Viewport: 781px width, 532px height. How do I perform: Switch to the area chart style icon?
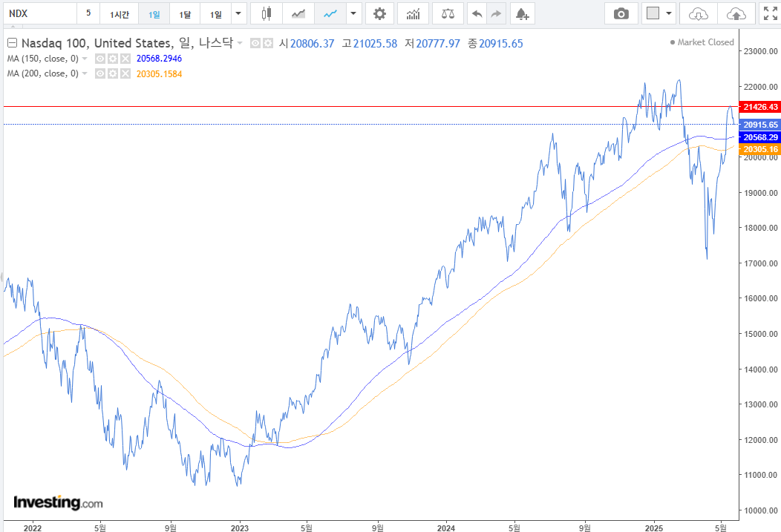[x=298, y=14]
